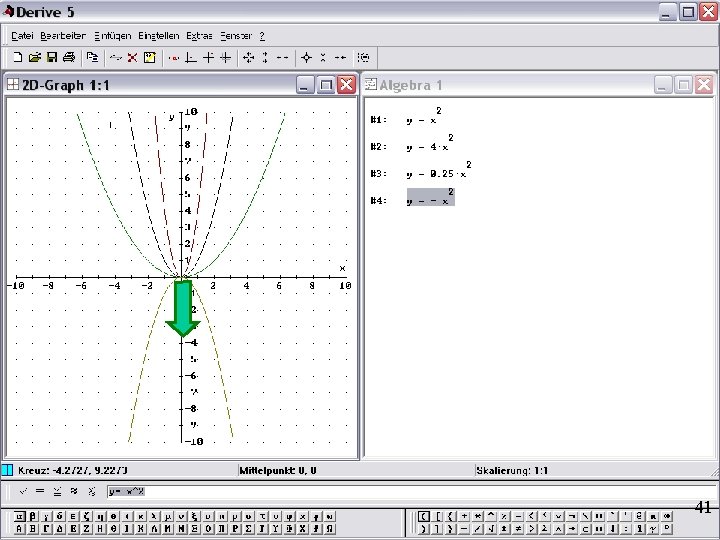Save with the floppy disk icon
Image resolution: width=720 pixels, height=540 pixels.
[52, 57]
